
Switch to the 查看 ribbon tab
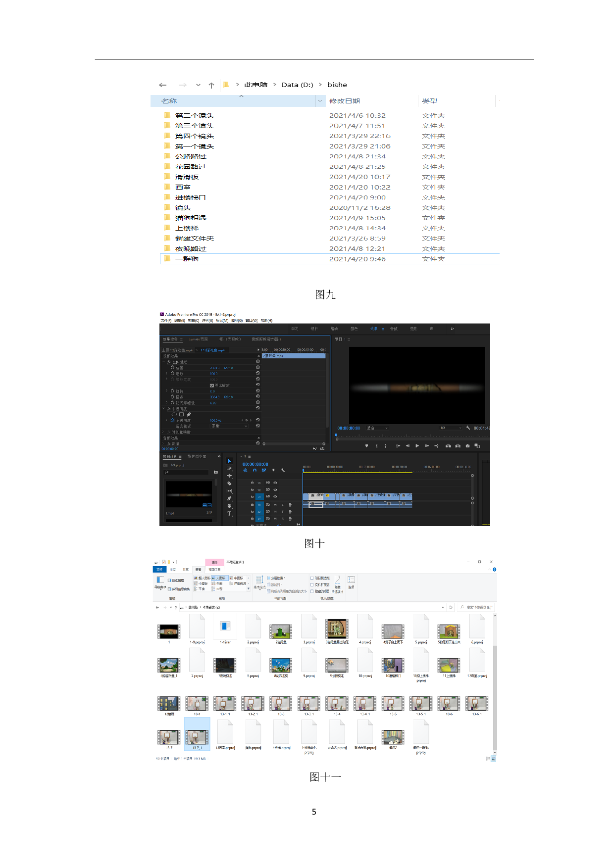(x=198, y=570)
